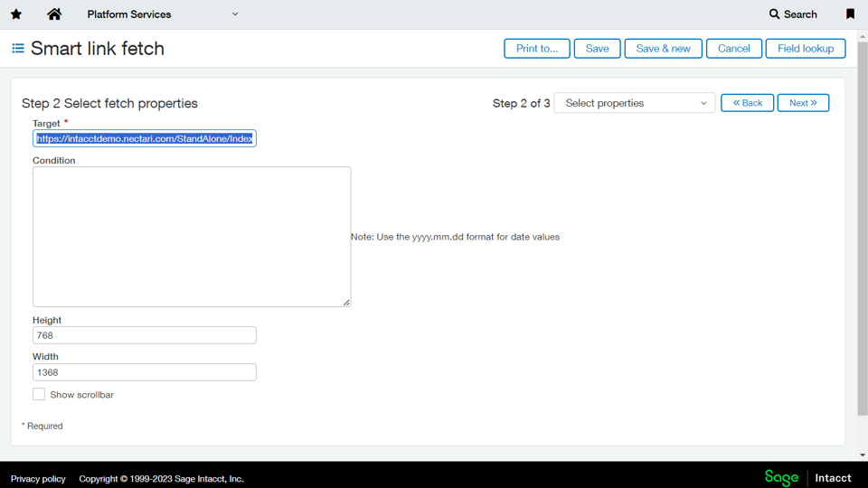The image size is (868, 488).
Task: Open the bookmark icon
Action: coord(850,14)
